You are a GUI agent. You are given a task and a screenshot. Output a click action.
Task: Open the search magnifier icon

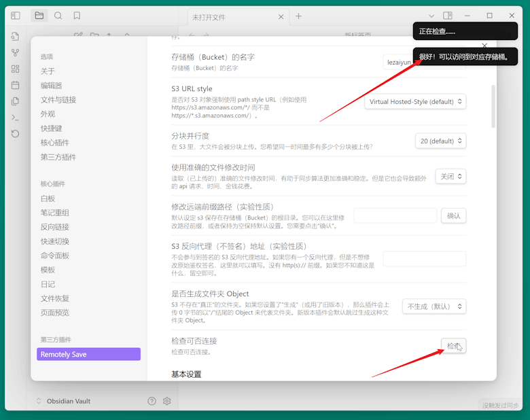(x=58, y=16)
